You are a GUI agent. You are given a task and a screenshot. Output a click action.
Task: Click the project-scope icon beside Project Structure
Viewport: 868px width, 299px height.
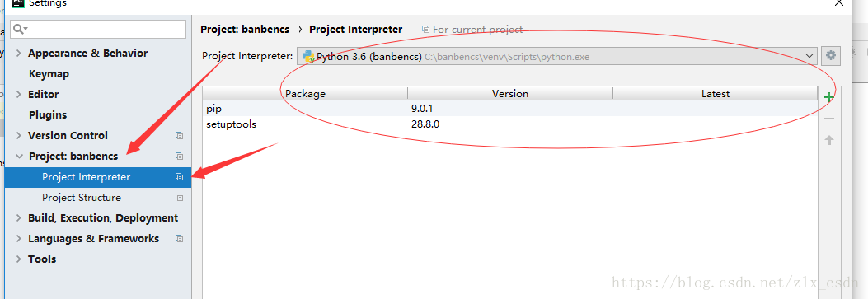[x=179, y=198]
